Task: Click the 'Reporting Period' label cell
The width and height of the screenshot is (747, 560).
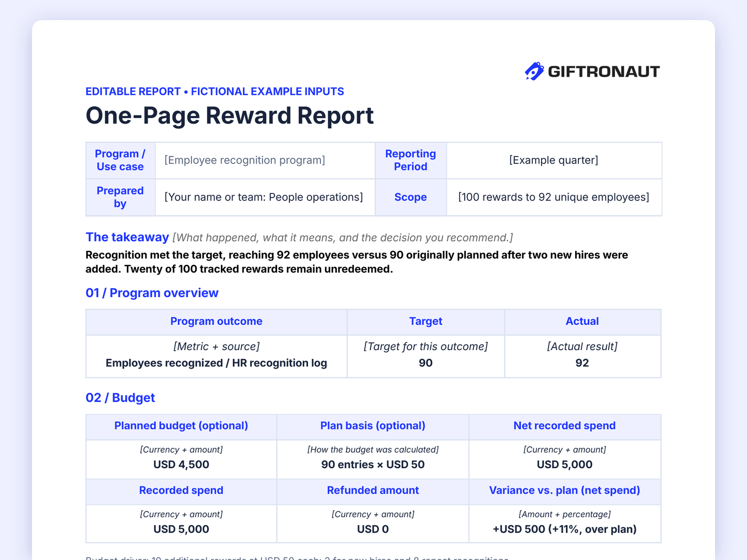Action: point(411,160)
